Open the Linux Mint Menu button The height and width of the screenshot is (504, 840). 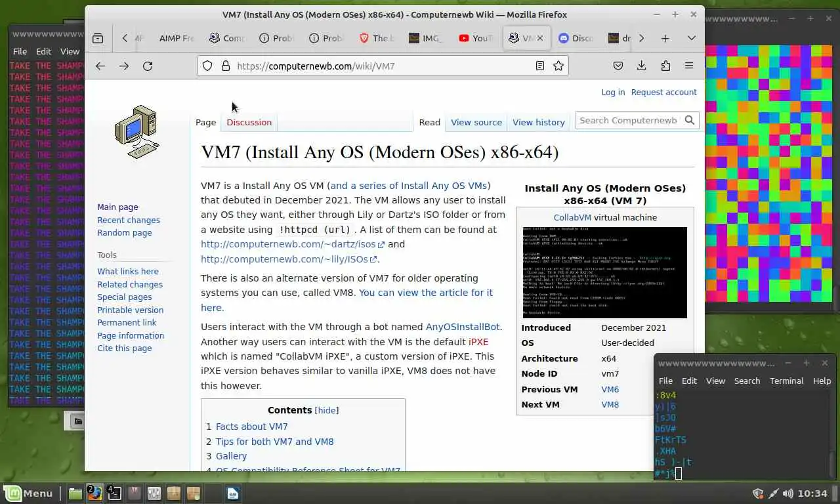[29, 493]
